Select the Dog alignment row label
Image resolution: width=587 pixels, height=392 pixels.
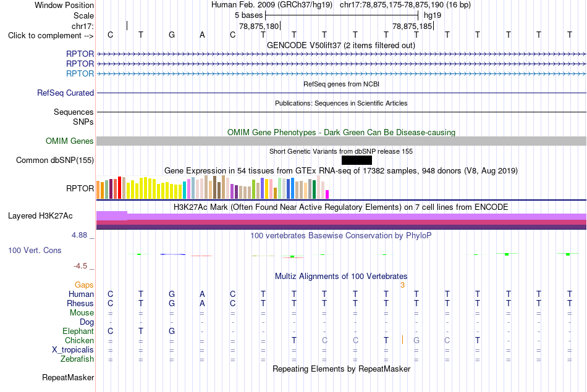[87, 322]
